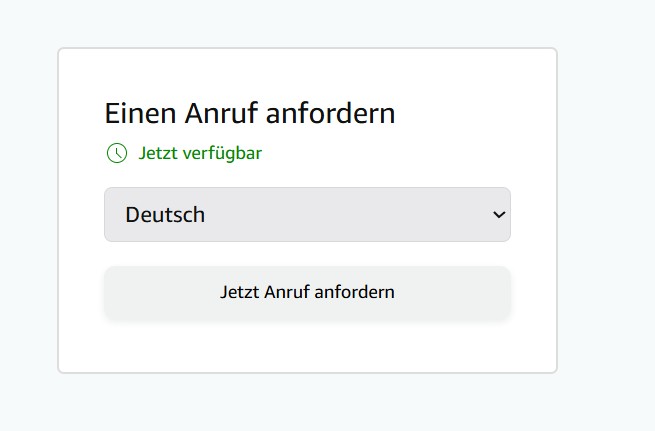Click the word "verfügbar" in the green status line
This screenshot has height=431, width=655.
point(222,153)
